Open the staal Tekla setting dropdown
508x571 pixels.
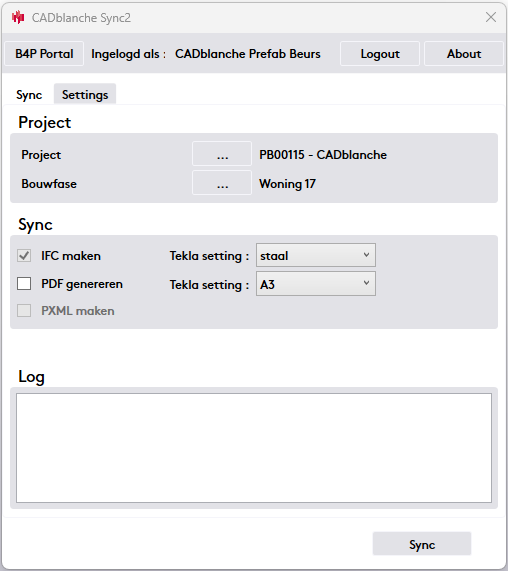pos(316,255)
